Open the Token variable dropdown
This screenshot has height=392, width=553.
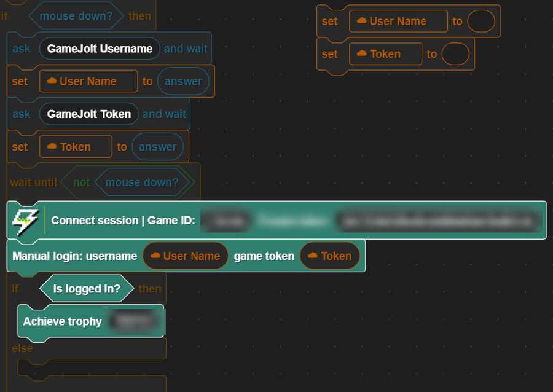75,147
